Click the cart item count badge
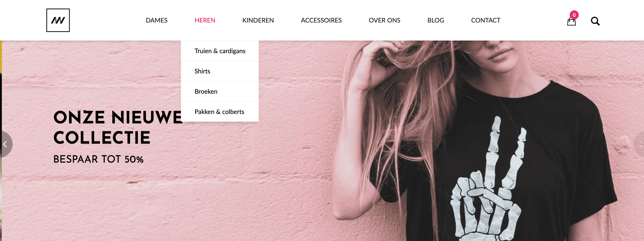 tap(574, 15)
